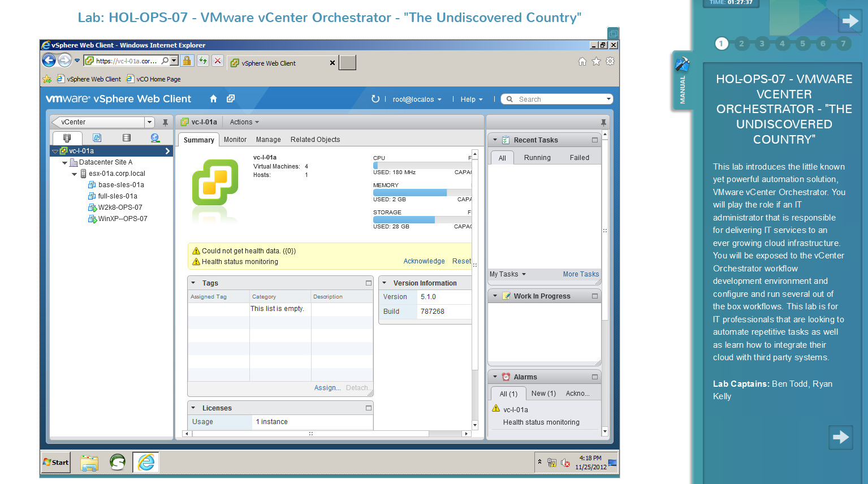Open the vCenter navigator dropdown
The image size is (868, 484).
(149, 122)
